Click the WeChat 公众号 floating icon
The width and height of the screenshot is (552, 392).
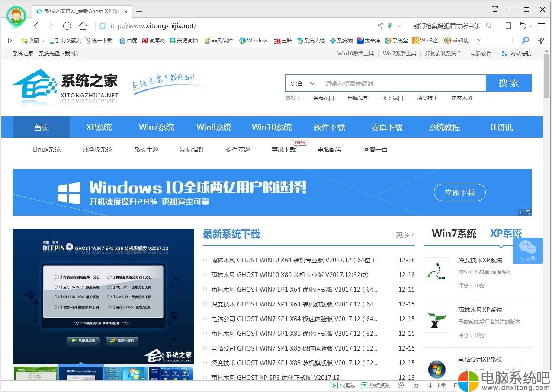click(x=528, y=250)
